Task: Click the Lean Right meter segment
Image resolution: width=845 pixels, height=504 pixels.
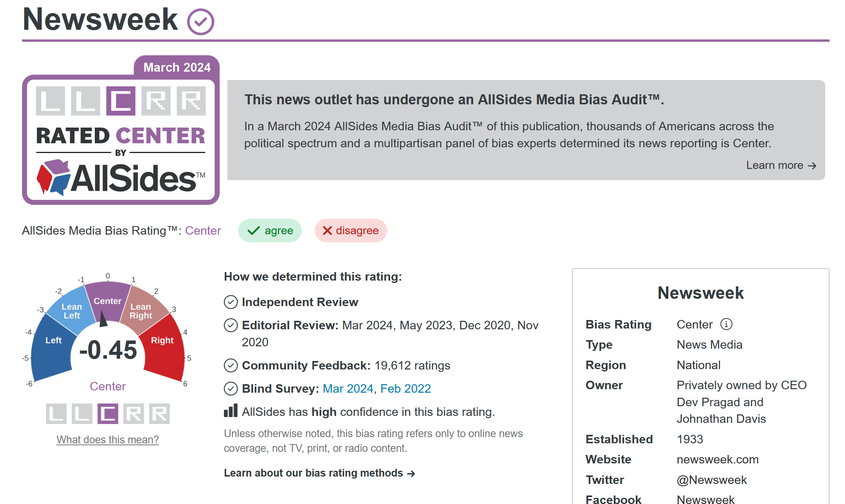Action: (141, 311)
